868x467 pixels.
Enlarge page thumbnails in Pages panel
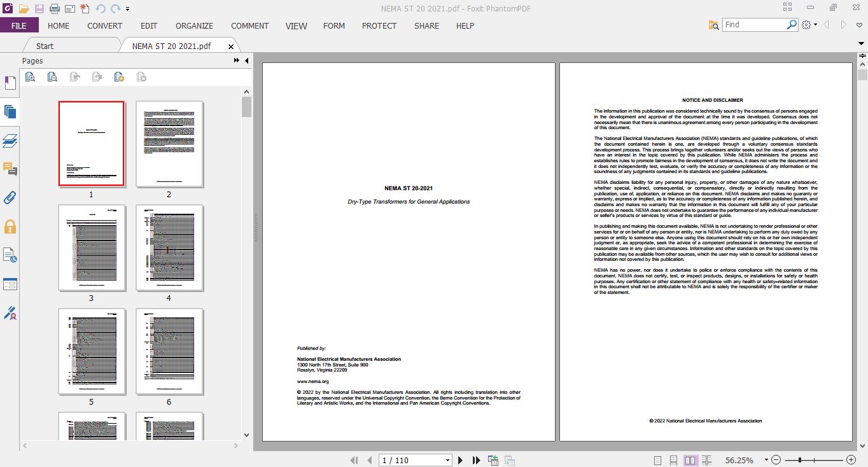(30, 77)
